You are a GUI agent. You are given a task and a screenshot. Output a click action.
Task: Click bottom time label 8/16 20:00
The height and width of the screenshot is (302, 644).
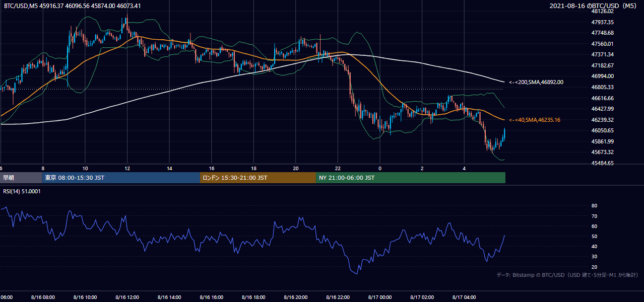(x=295, y=297)
